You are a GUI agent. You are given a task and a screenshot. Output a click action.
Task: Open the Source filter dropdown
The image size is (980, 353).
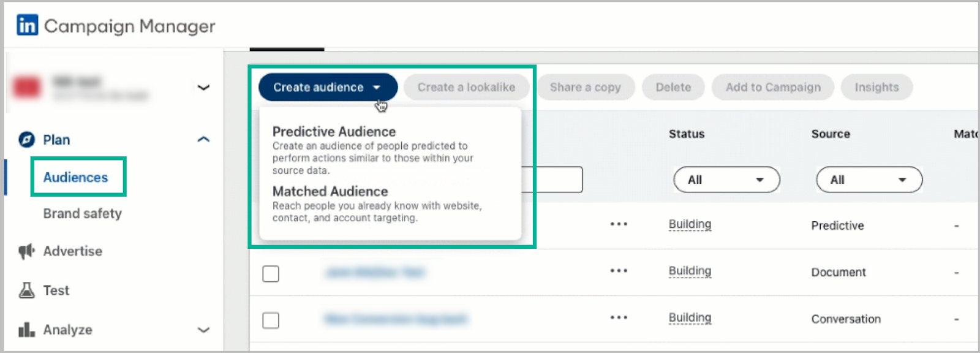(869, 180)
